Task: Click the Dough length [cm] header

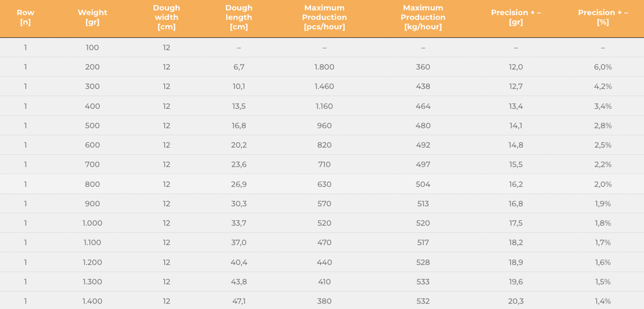Action: pos(239,17)
